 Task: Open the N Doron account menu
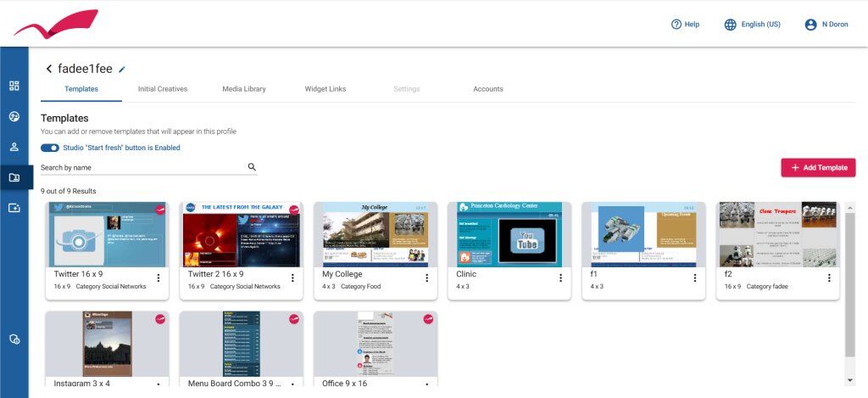826,25
